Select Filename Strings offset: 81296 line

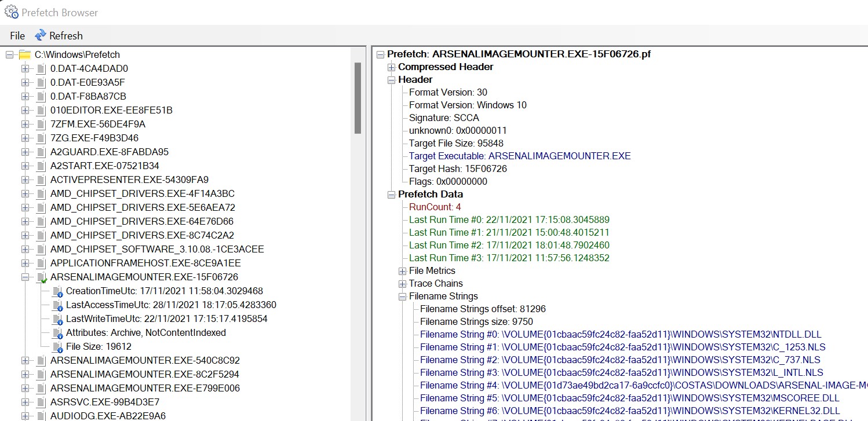click(x=483, y=309)
